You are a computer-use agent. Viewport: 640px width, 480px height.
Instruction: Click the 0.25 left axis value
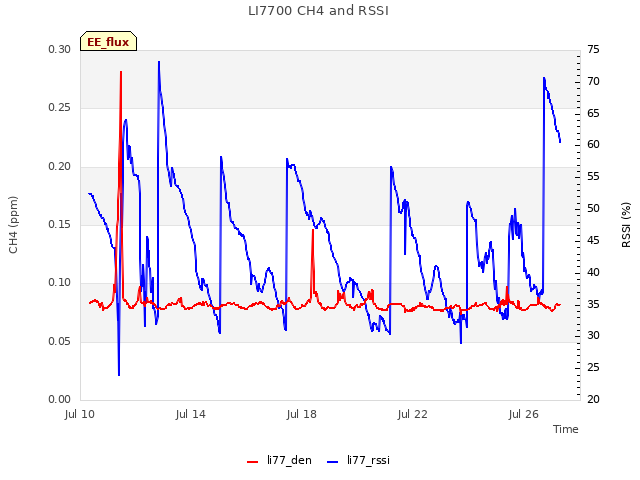point(60,108)
